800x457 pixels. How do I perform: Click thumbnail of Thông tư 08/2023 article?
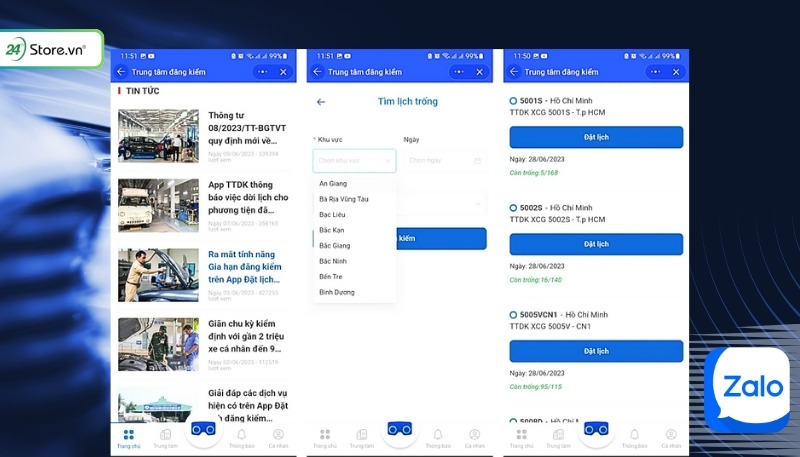pos(159,136)
